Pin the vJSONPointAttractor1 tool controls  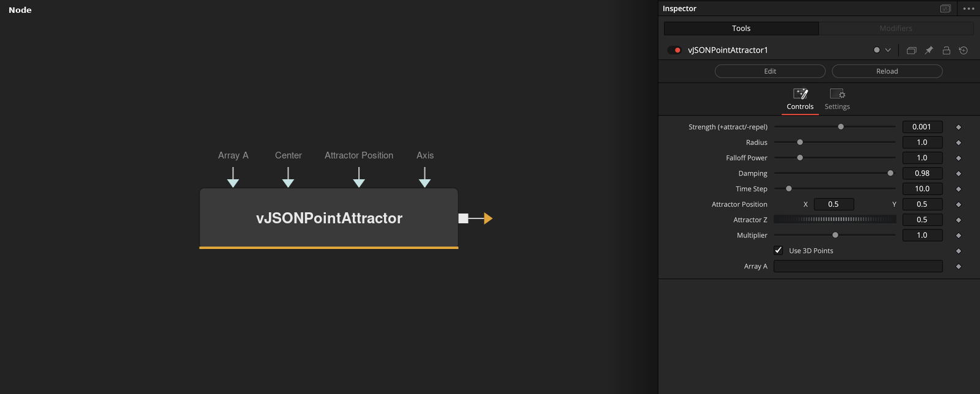click(929, 50)
